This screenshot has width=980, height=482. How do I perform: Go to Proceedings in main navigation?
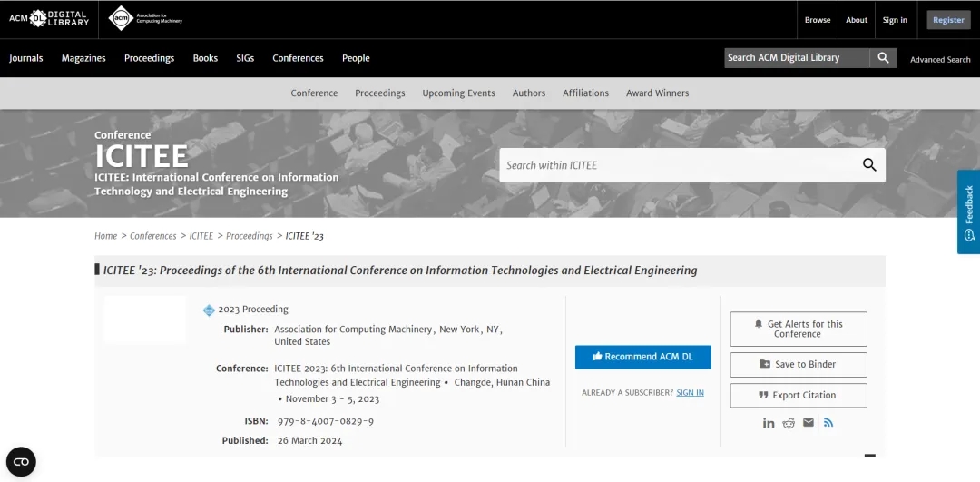[150, 58]
